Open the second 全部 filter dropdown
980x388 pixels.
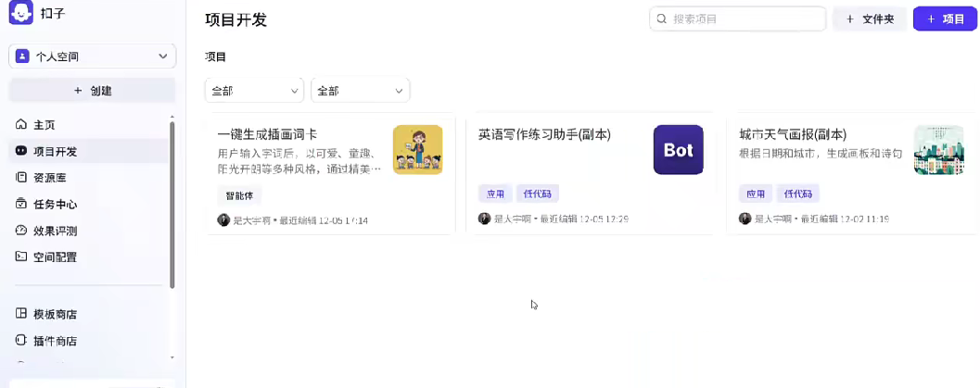coord(360,91)
